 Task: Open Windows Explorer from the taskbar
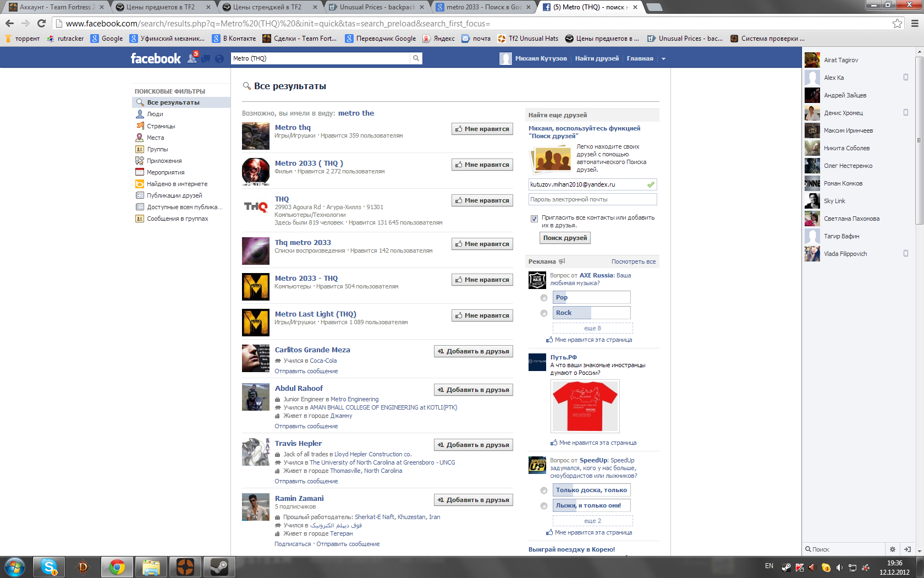pyautogui.click(x=151, y=567)
